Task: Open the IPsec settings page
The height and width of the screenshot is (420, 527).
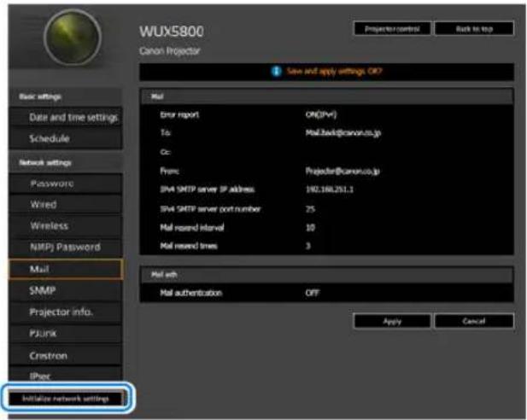Action: (66, 376)
